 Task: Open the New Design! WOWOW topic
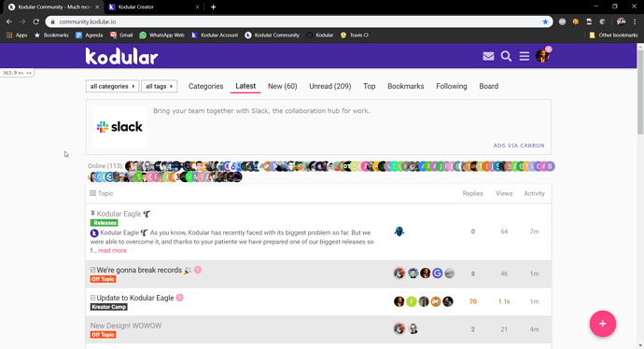click(126, 326)
